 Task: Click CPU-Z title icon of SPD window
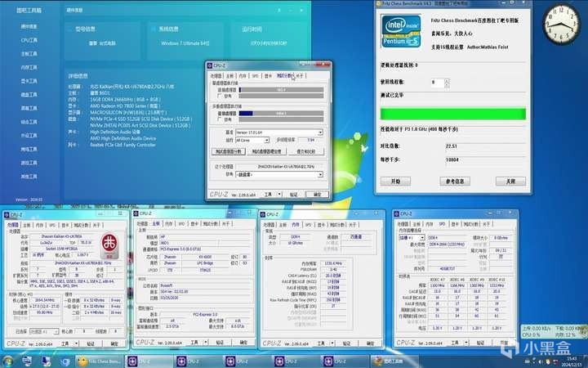[x=398, y=213]
